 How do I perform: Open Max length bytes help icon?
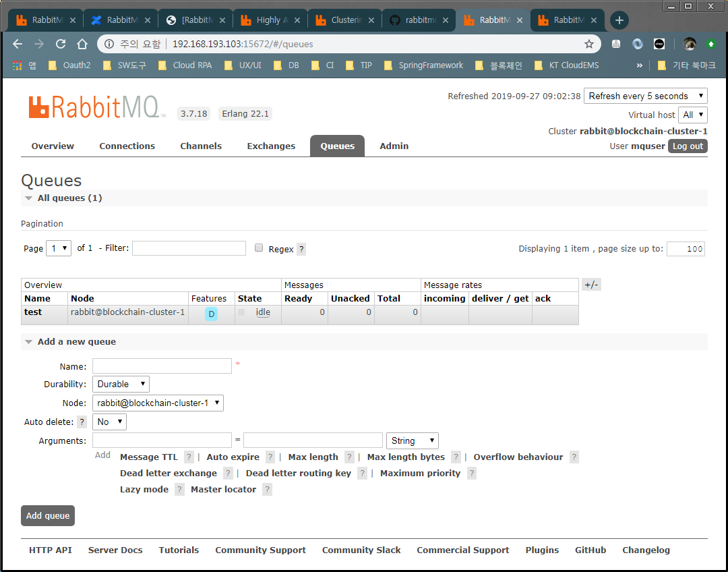click(x=456, y=457)
